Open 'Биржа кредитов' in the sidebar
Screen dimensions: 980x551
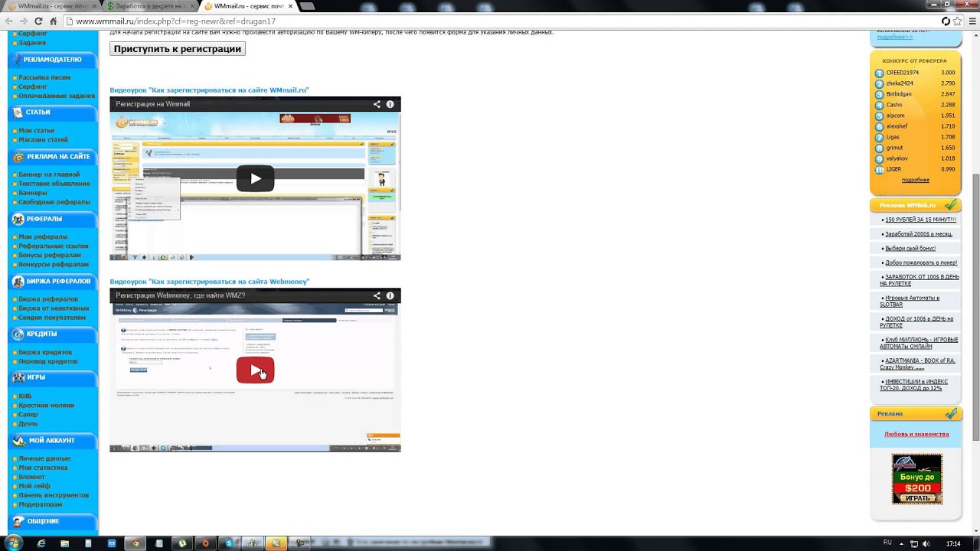click(45, 353)
